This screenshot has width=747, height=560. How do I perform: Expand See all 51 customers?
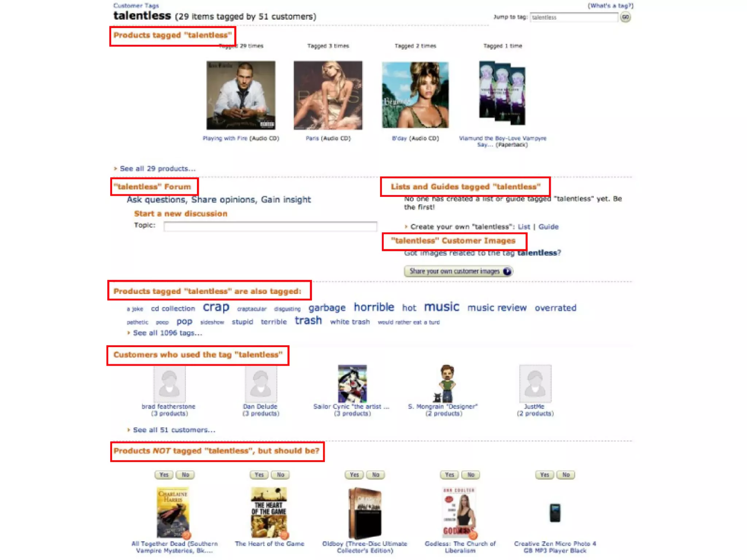(x=173, y=430)
